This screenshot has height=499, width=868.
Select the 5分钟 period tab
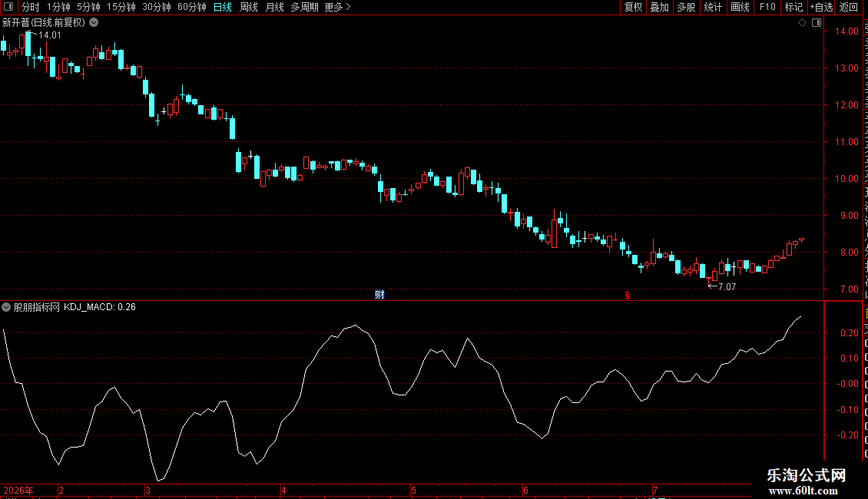pyautogui.click(x=88, y=7)
